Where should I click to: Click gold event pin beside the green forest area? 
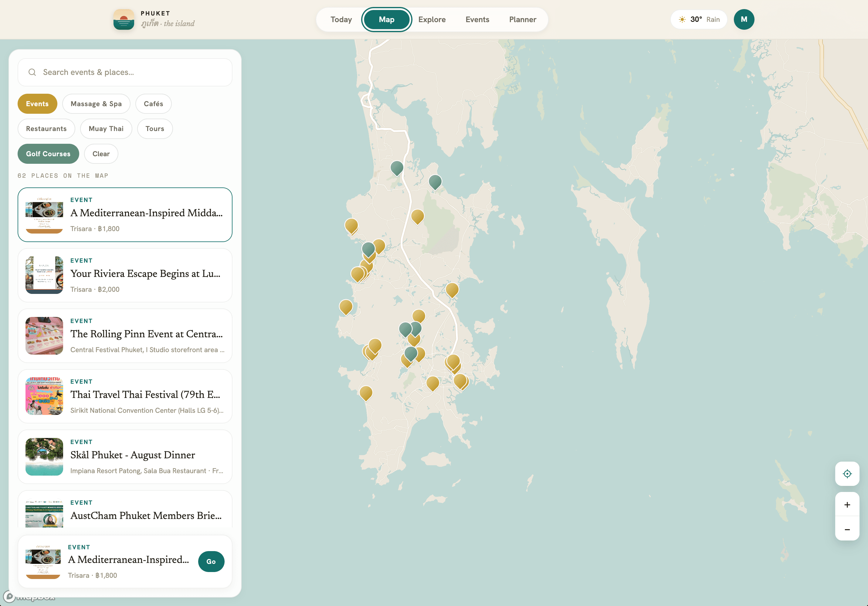pyautogui.click(x=417, y=217)
